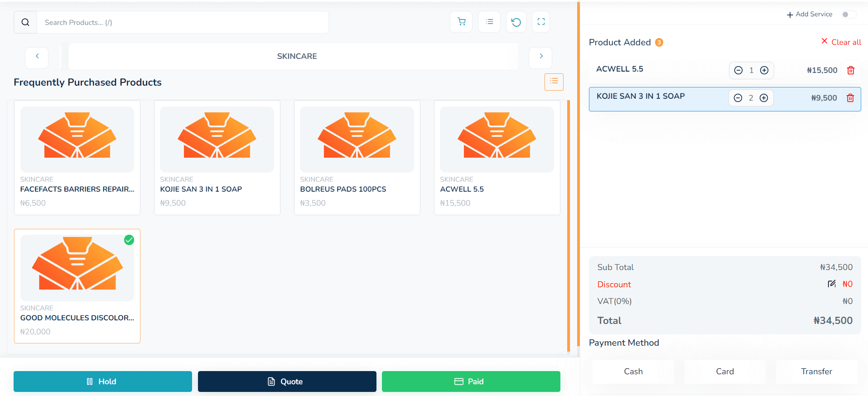Click the orange product list scrollbar

569,226
